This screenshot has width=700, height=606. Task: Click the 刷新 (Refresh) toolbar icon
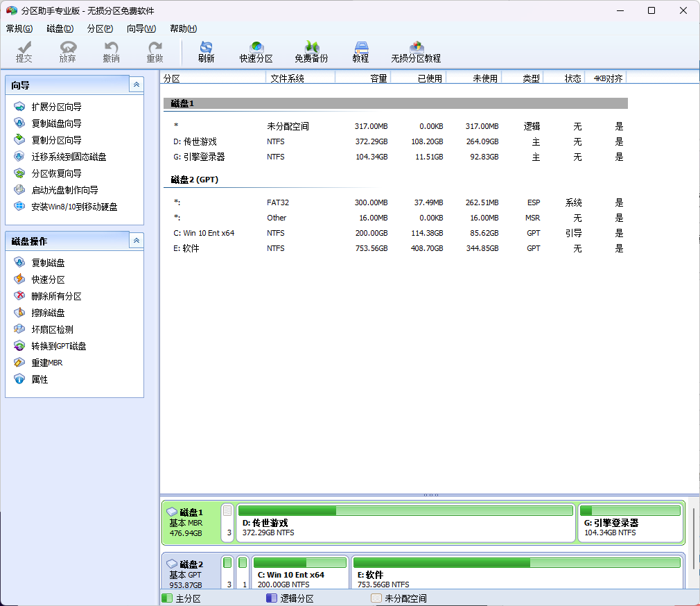pos(206,51)
